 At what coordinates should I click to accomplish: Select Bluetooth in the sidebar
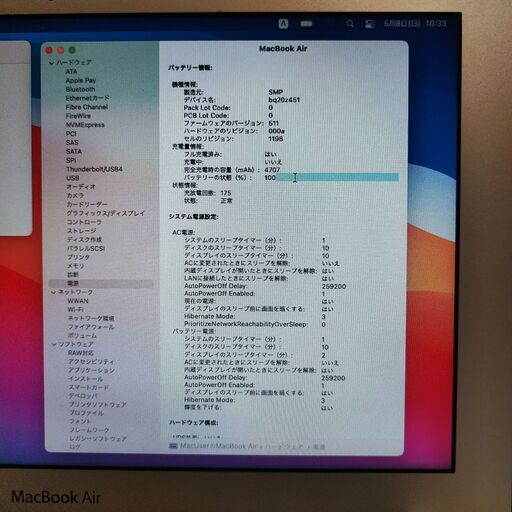click(x=80, y=89)
